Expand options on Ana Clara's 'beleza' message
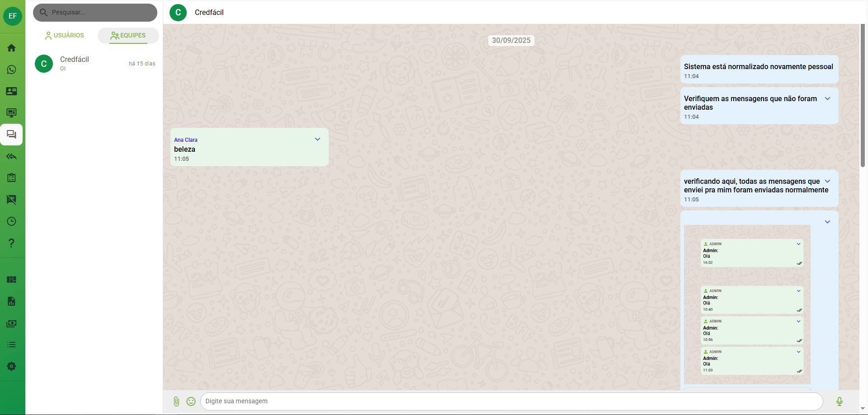Image resolution: width=868 pixels, height=415 pixels. point(318,139)
